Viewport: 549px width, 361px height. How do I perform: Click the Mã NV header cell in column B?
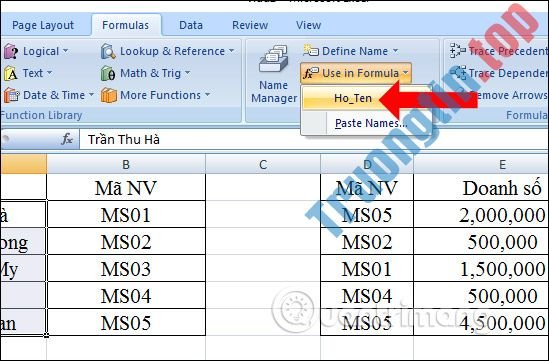[x=126, y=188]
